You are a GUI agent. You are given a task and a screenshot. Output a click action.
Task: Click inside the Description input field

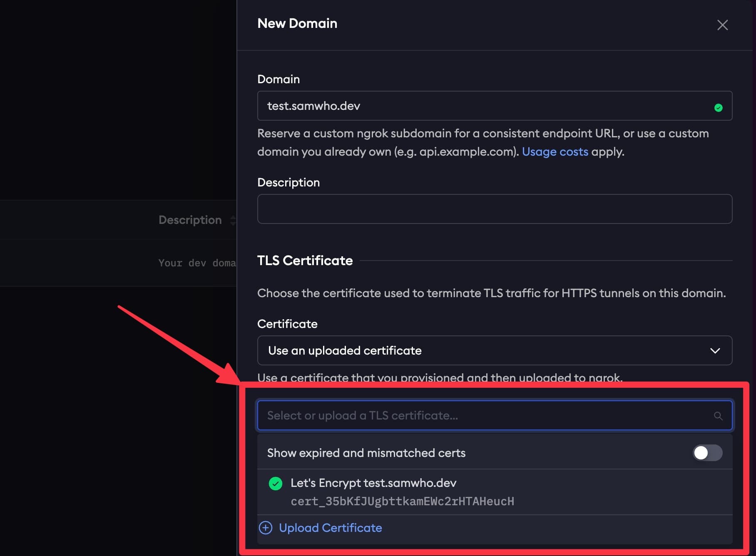[x=495, y=209]
